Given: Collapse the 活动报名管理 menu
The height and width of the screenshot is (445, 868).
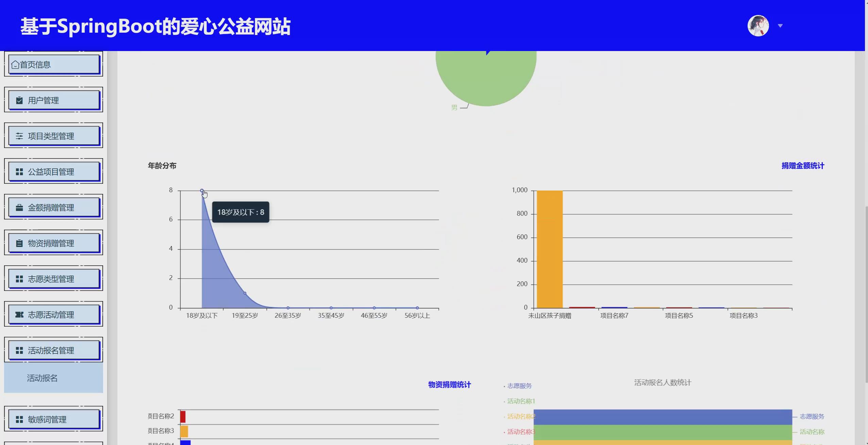Looking at the screenshot, I should click(54, 350).
